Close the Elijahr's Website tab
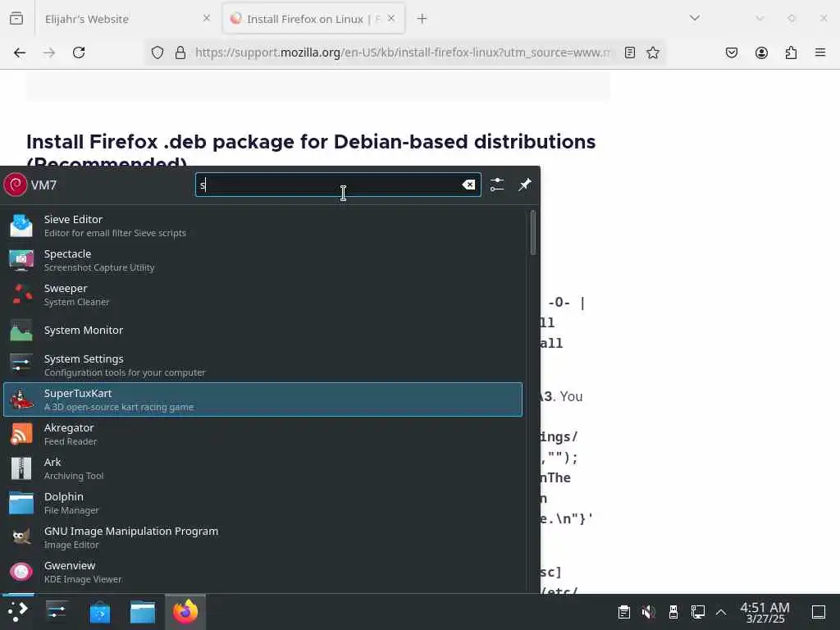This screenshot has width=840, height=630. (x=207, y=18)
